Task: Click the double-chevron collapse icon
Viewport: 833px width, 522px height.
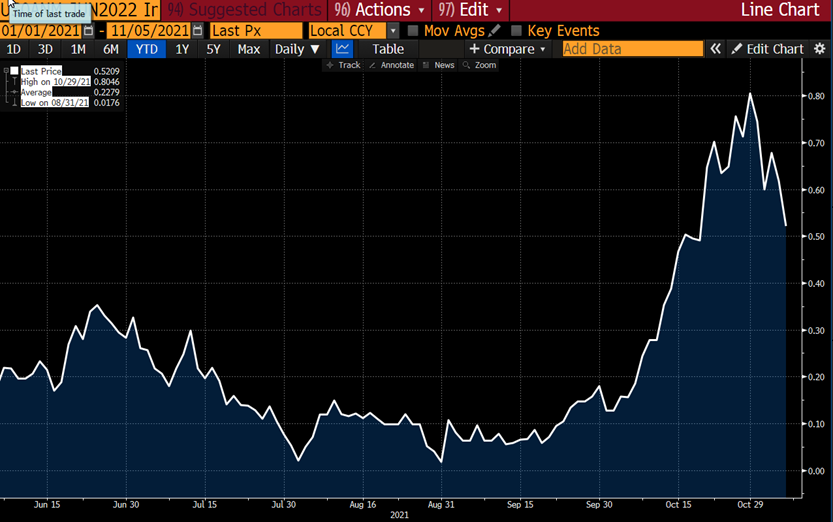Action: pos(715,48)
